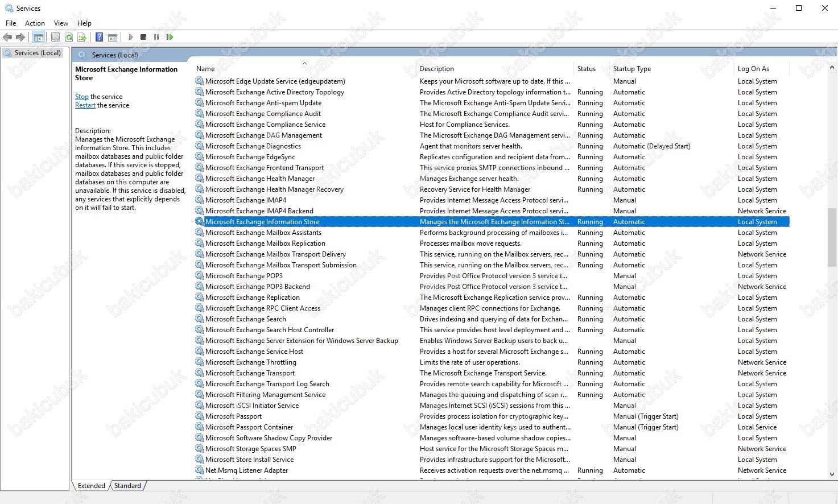Screen dimensions: 838x504
Task: Click the gear icon of Microsoft Exchange Compliance Audit
Action: click(200, 114)
